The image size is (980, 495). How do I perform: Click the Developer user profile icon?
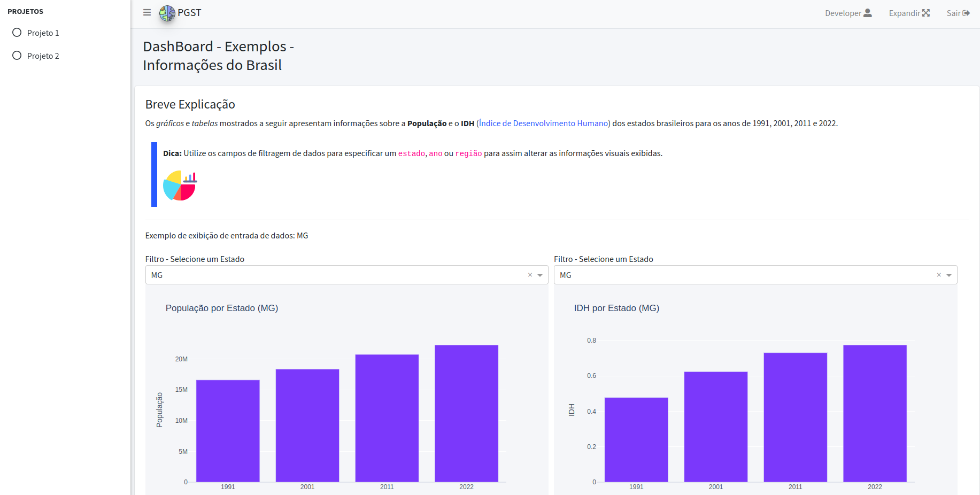(x=868, y=12)
